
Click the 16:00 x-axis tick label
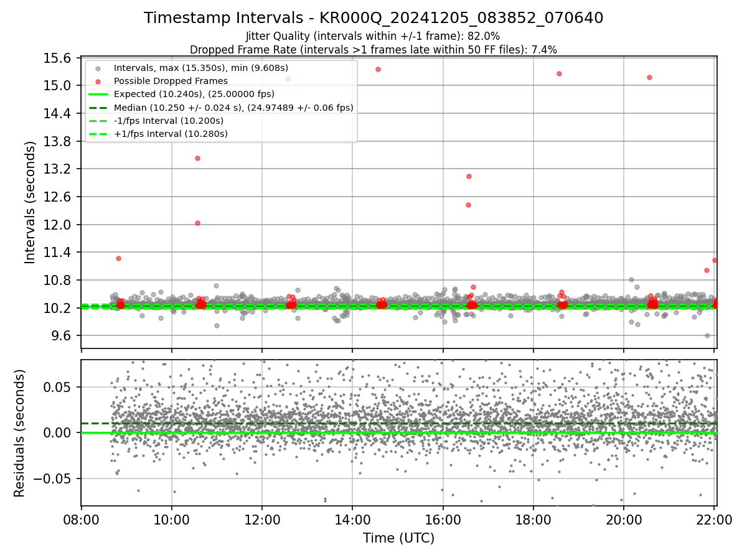[443, 519]
